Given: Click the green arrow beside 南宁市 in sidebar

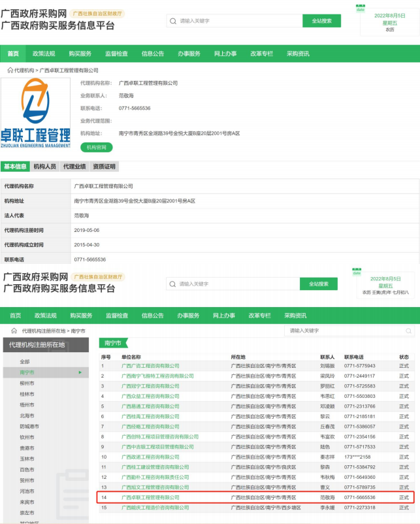Looking at the screenshot, I should coord(80,372).
